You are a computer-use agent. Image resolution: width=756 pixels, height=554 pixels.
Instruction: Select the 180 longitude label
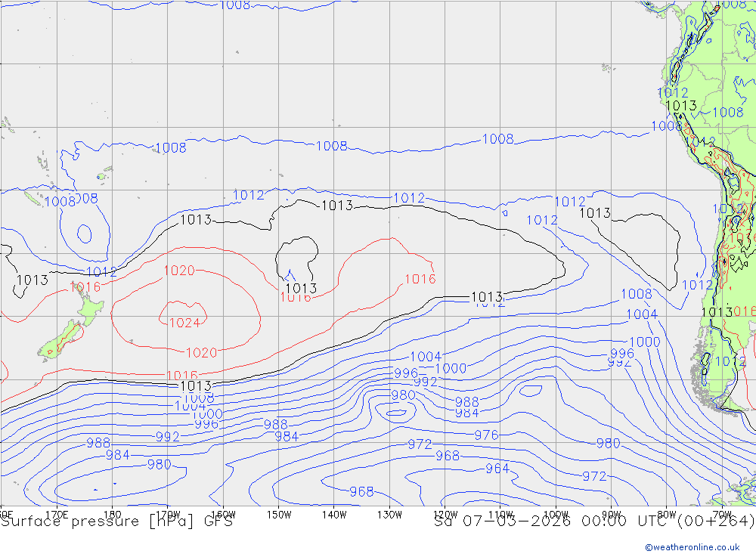pyautogui.click(x=113, y=515)
